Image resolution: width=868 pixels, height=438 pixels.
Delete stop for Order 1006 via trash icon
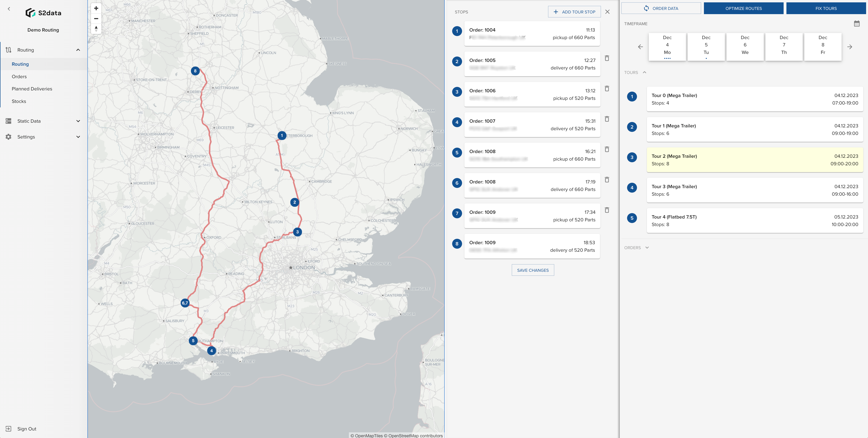pyautogui.click(x=607, y=89)
